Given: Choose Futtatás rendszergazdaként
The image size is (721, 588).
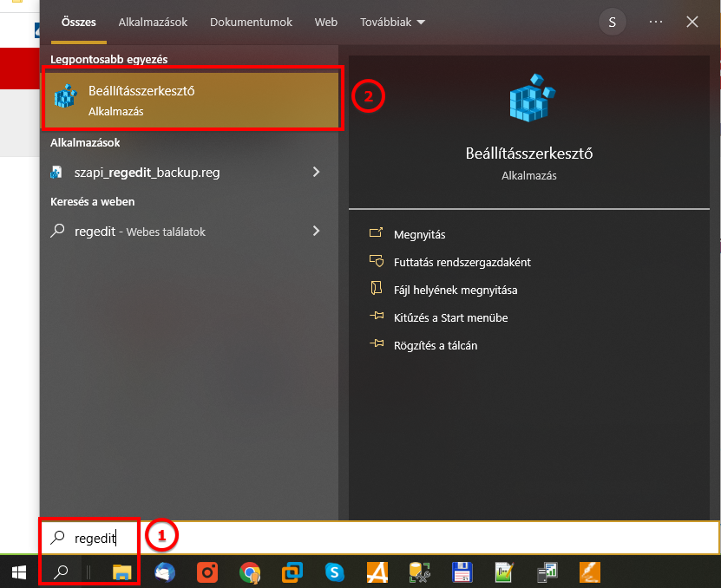Looking at the screenshot, I should (x=462, y=262).
